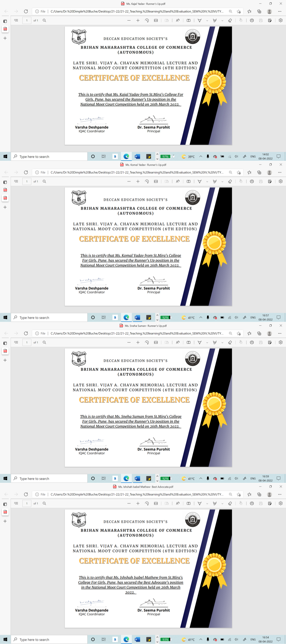The image size is (286, 644).
Task: Open tab actions menu in Ishshah Mathew window
Action: 5,504
